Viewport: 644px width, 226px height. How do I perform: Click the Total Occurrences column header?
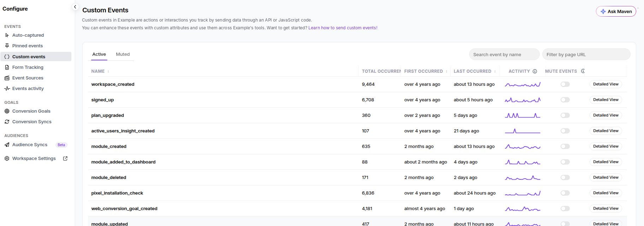click(381, 71)
